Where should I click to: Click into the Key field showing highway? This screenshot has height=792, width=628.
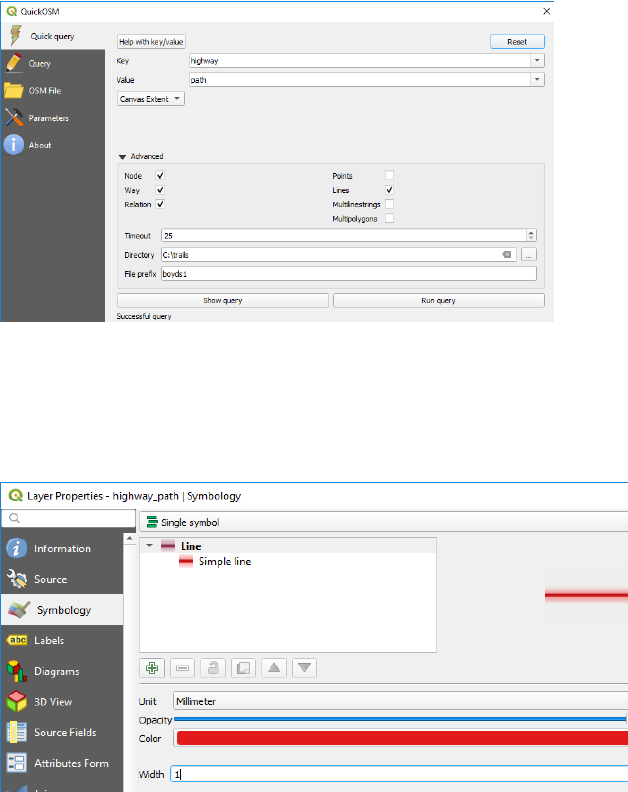(360, 61)
